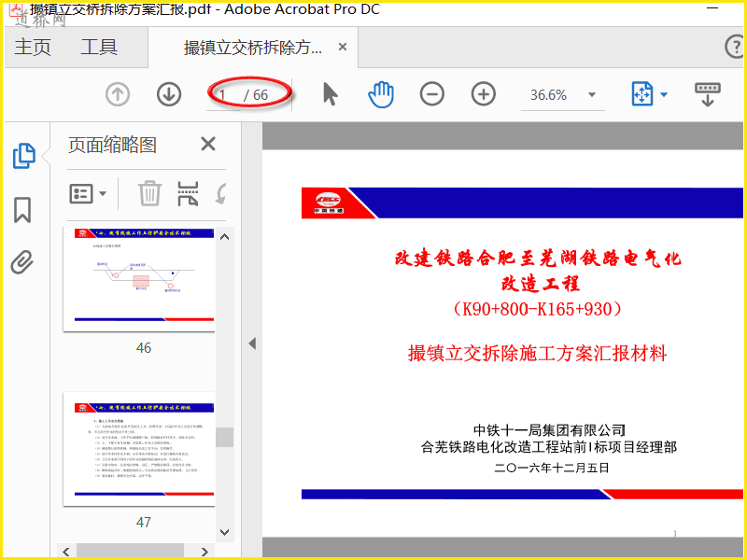Zoom in with the plus button

484,94
